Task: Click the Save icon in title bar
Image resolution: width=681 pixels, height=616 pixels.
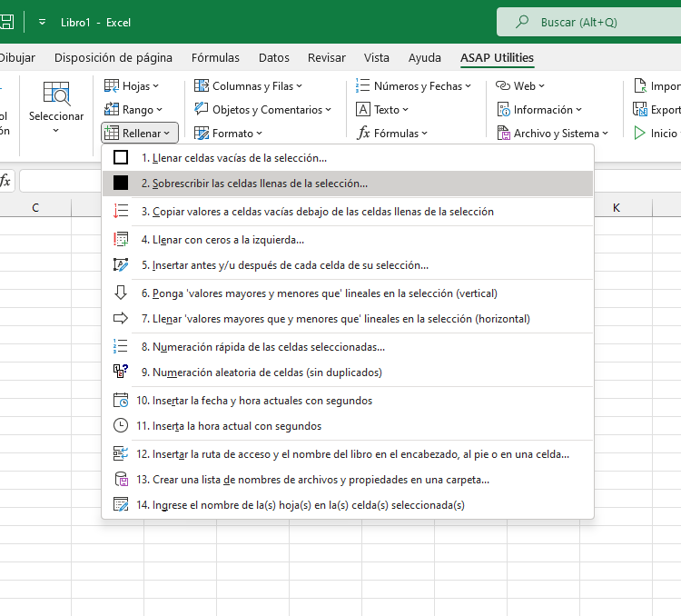Action: (6, 22)
